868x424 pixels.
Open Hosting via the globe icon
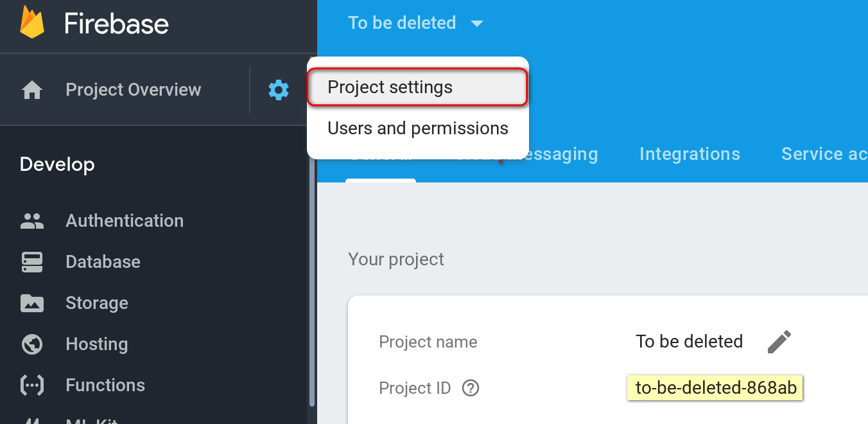point(31,344)
